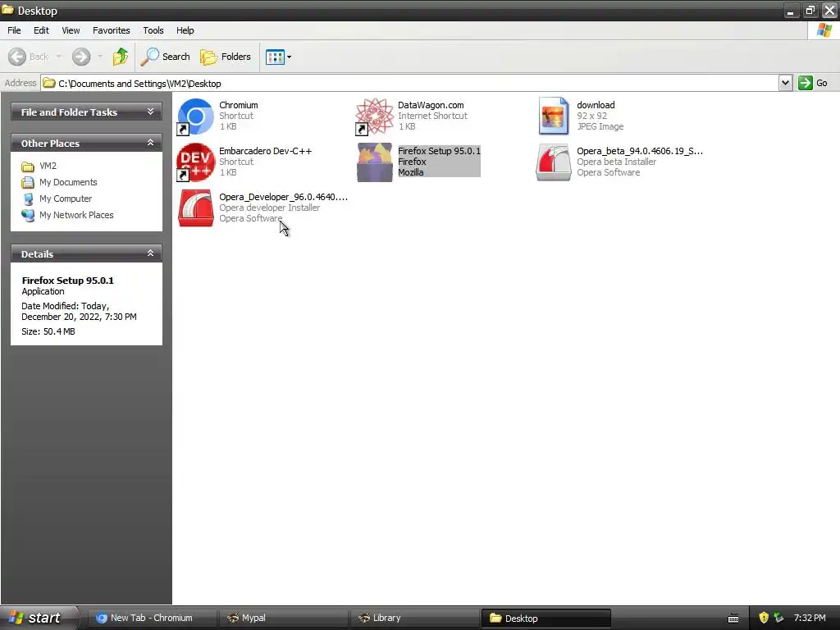Click the Desktop window title bar folder icon
This screenshot has height=630, width=840.
[x=7, y=10]
